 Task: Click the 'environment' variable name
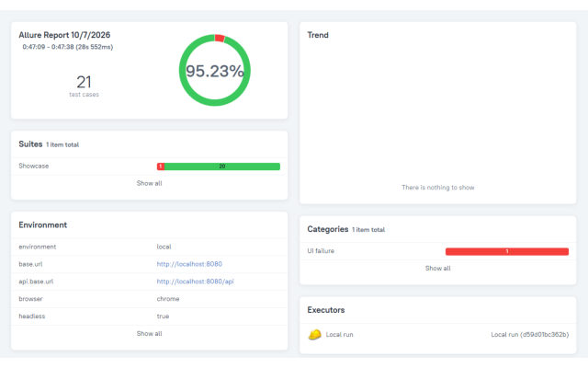38,247
